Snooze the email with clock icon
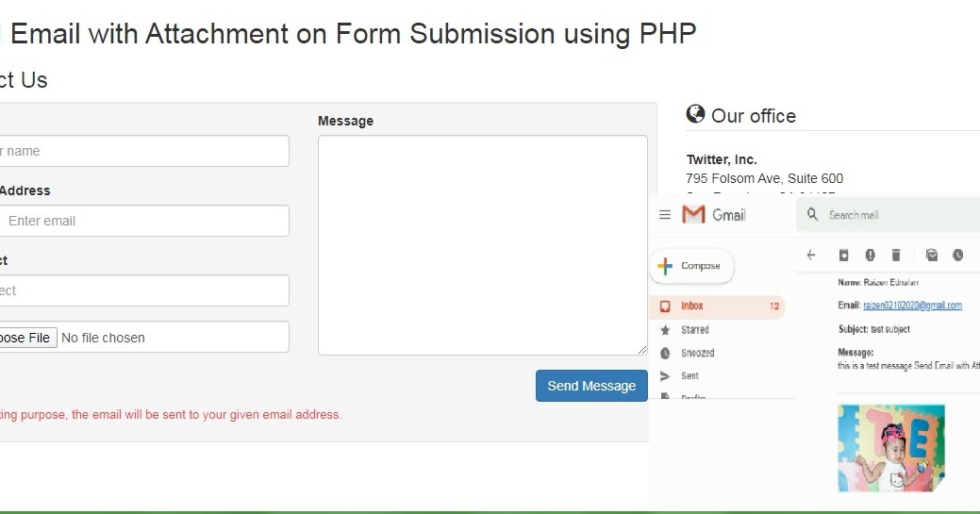The image size is (980, 514). pyautogui.click(x=957, y=255)
